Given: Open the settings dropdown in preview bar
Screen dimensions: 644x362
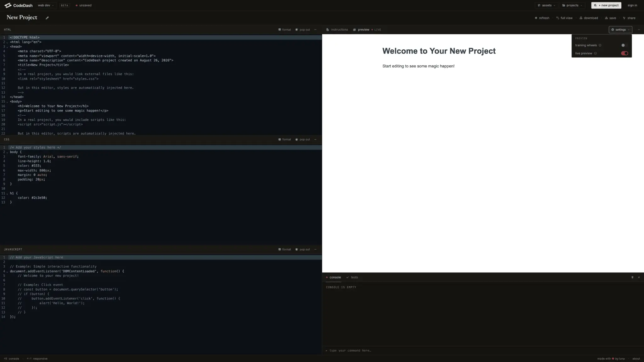Looking at the screenshot, I should [x=620, y=30].
